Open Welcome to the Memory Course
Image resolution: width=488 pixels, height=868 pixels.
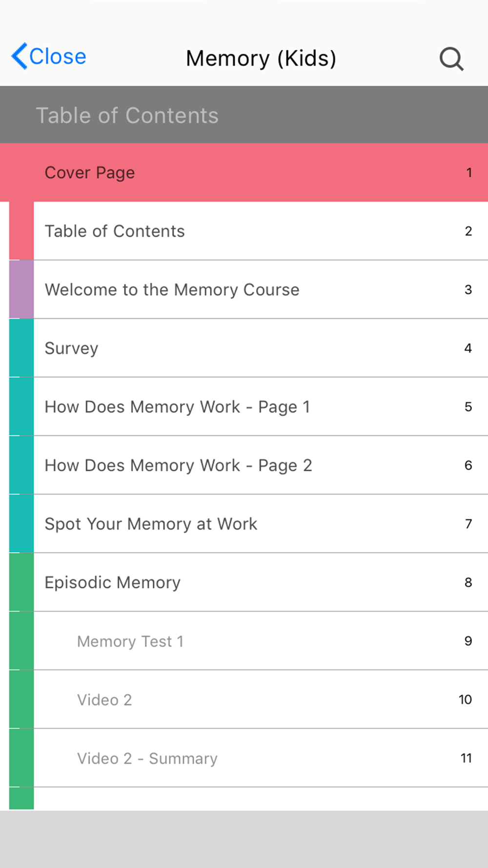click(261, 289)
